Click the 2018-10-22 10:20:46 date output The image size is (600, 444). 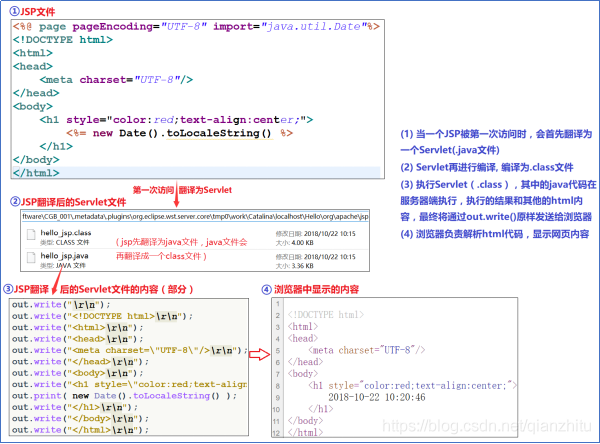(x=377, y=397)
